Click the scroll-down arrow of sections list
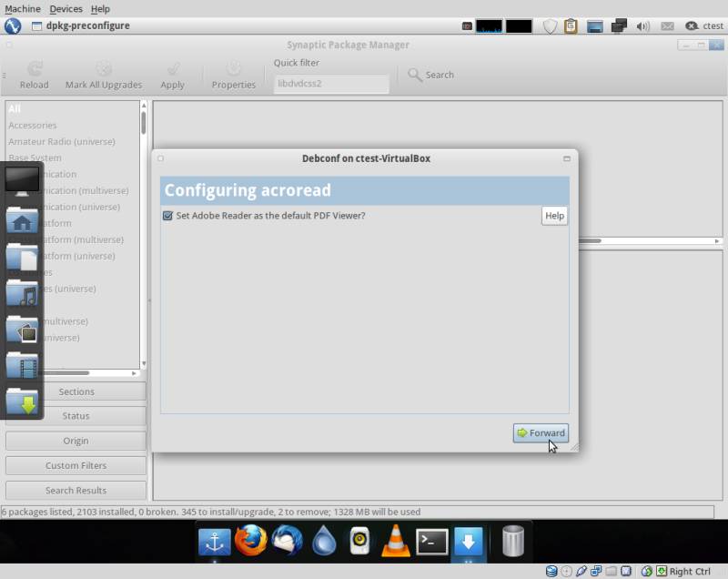Image resolution: width=728 pixels, height=579 pixels. 144,363
